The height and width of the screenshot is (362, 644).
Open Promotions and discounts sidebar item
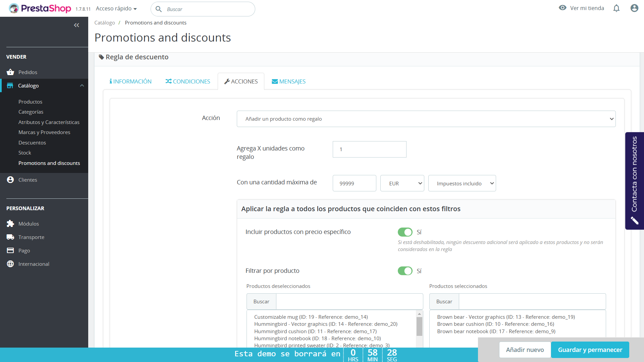[49, 163]
